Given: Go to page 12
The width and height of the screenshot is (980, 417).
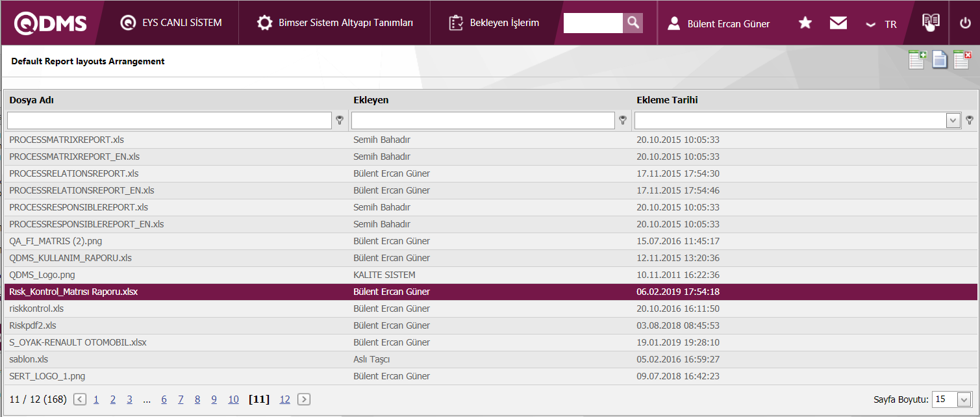Looking at the screenshot, I should coord(284,399).
